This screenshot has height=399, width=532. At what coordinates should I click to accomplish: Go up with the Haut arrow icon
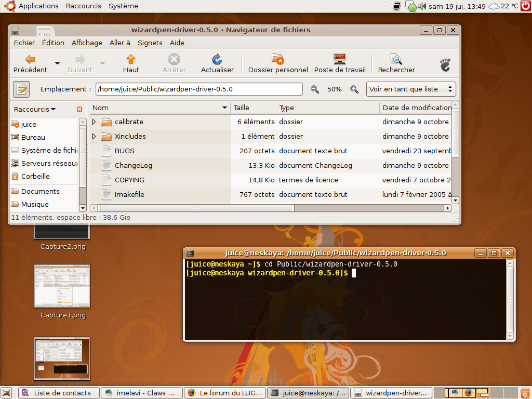131,59
